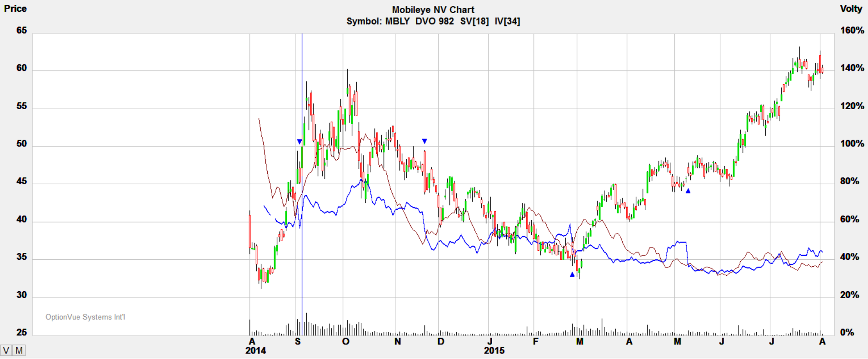Click the blue up-triangle marker in May
Viewport: 868px width, 359px height.
click(x=688, y=191)
